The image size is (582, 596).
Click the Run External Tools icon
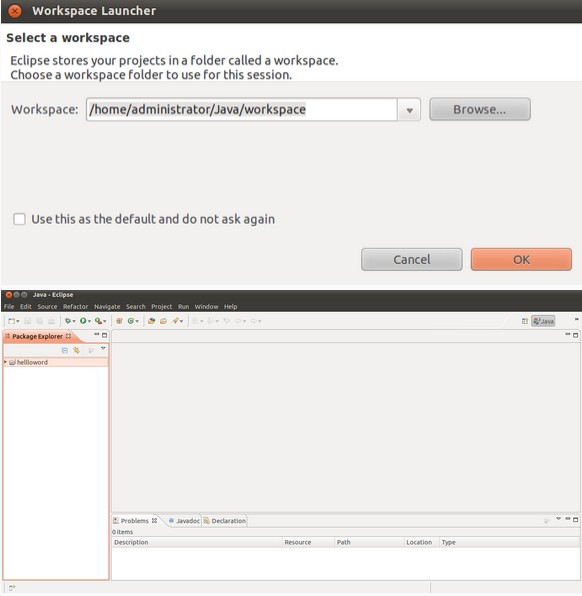pyautogui.click(x=98, y=321)
